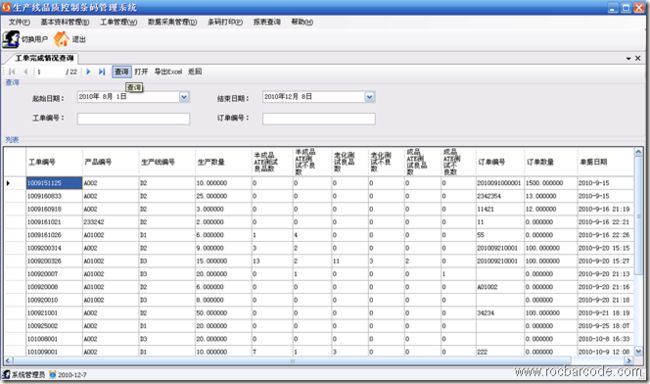Image resolution: width=650 pixels, height=384 pixels.
Task: Click order number 2010091000001 cell
Action: tap(500, 183)
